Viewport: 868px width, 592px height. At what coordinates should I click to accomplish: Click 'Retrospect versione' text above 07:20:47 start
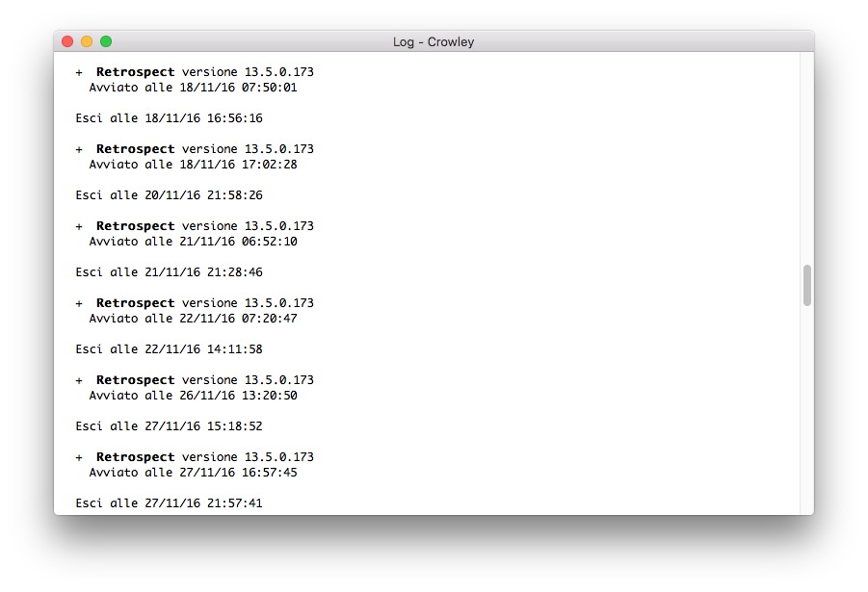[167, 302]
